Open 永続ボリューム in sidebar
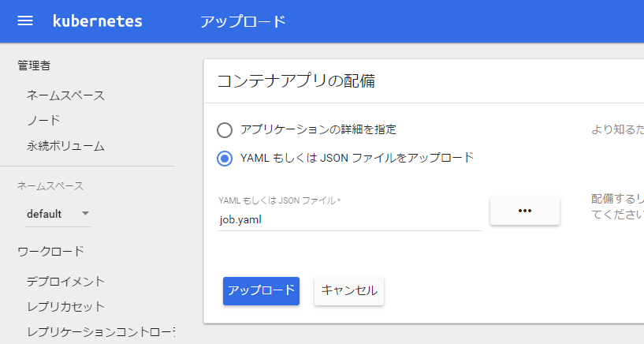 click(65, 146)
